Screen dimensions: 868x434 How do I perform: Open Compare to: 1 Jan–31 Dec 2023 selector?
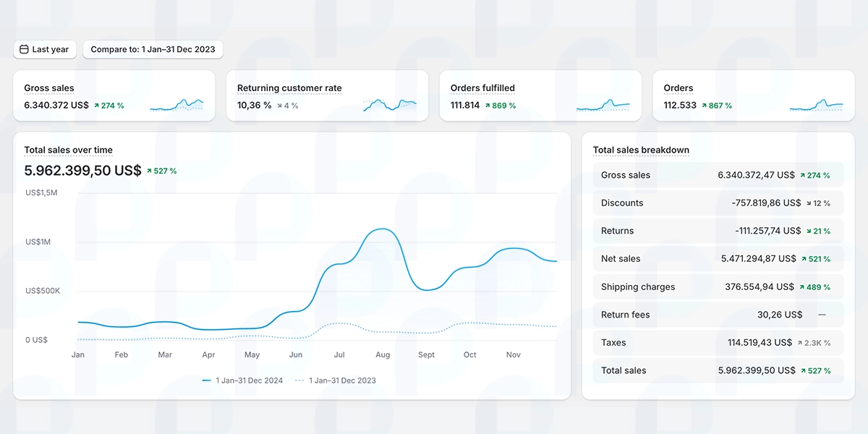click(153, 49)
